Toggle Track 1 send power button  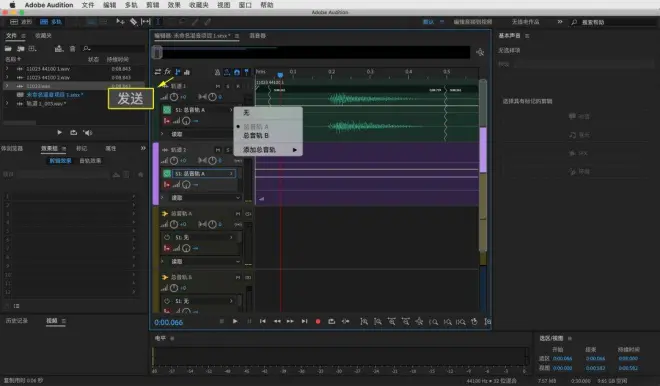(x=167, y=110)
